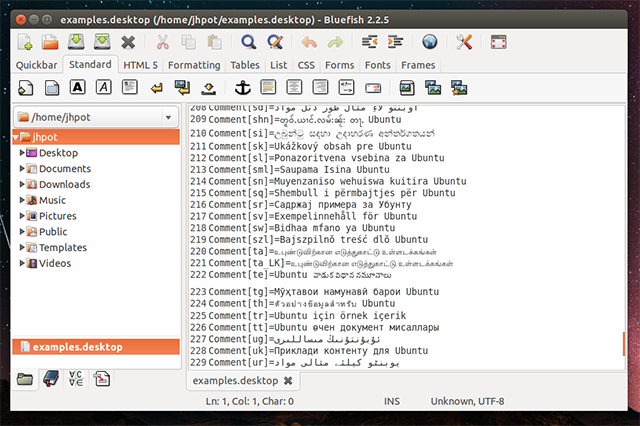This screenshot has height=426, width=640.
Task: Click the Save As toolbar icon
Action: click(102, 42)
